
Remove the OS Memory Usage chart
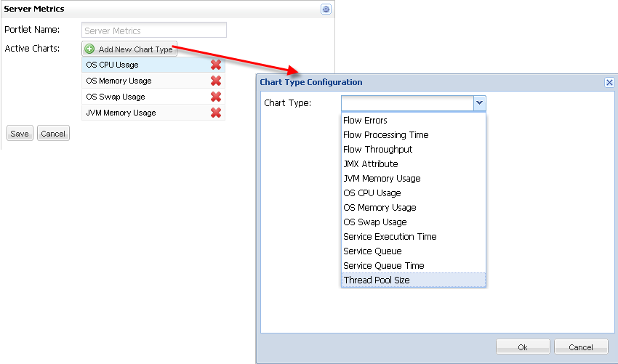(x=216, y=81)
